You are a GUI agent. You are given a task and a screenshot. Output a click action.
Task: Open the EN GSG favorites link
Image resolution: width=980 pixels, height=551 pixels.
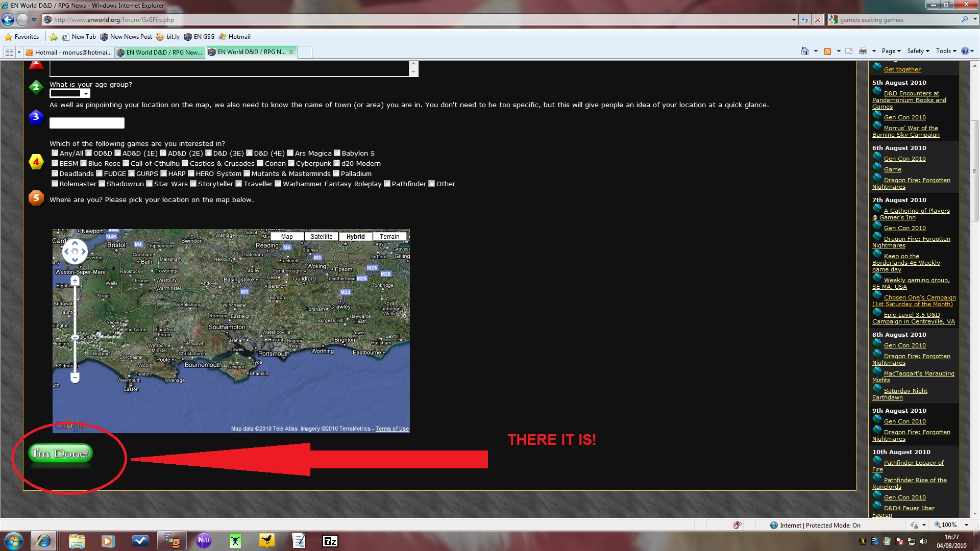coord(199,37)
